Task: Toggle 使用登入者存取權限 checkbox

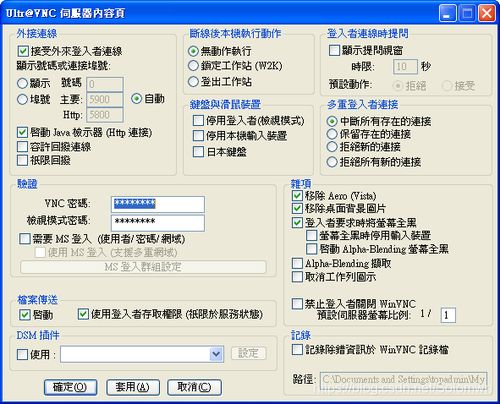Action: tap(83, 314)
